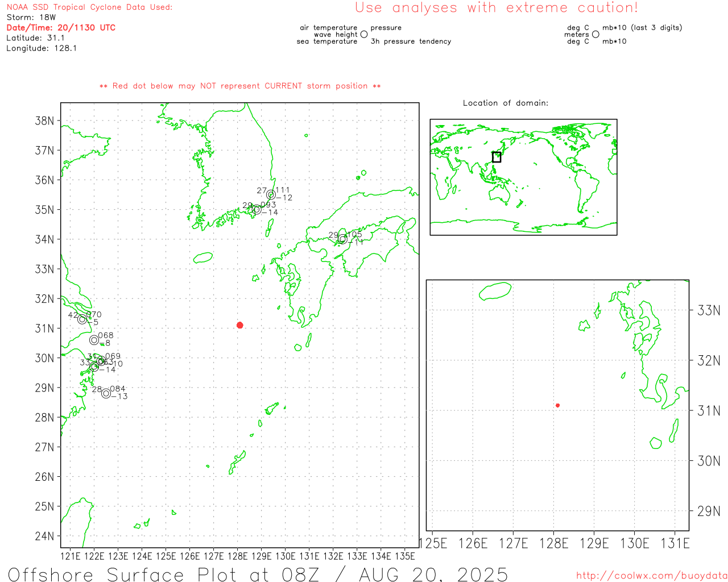Select station marker reading 29 093 -14
Viewport: 728px width, 582px height.
[257, 210]
